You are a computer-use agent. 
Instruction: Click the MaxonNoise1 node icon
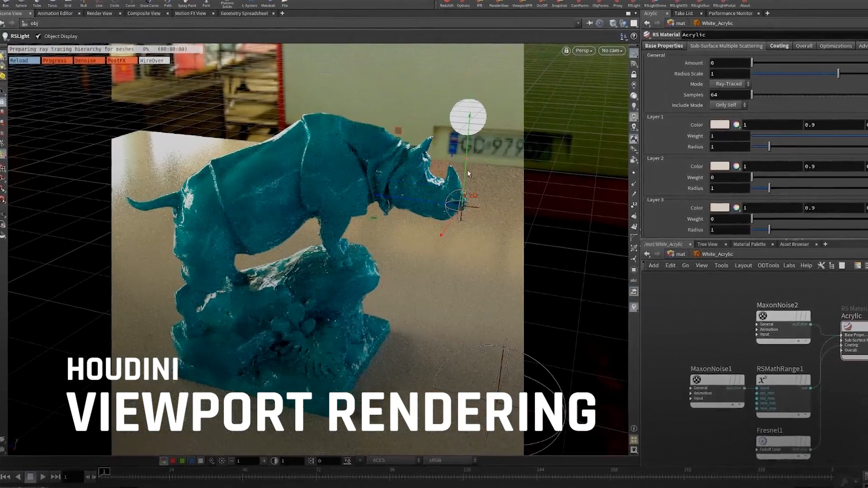coord(697,380)
